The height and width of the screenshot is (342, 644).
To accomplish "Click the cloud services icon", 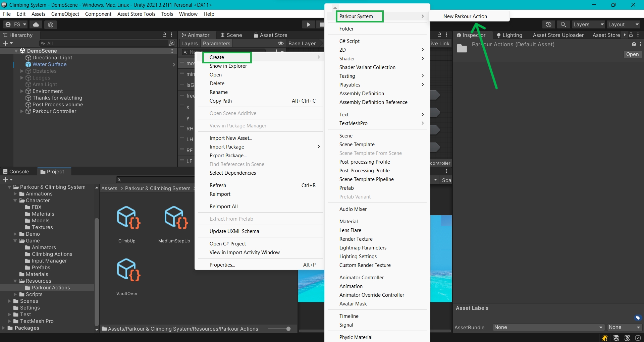I will point(36,24).
